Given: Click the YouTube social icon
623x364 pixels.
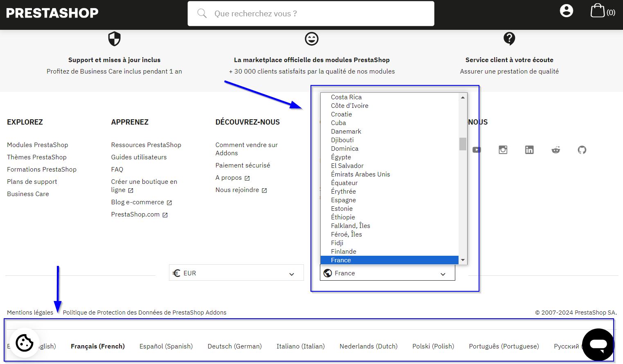Looking at the screenshot, I should tap(477, 150).
